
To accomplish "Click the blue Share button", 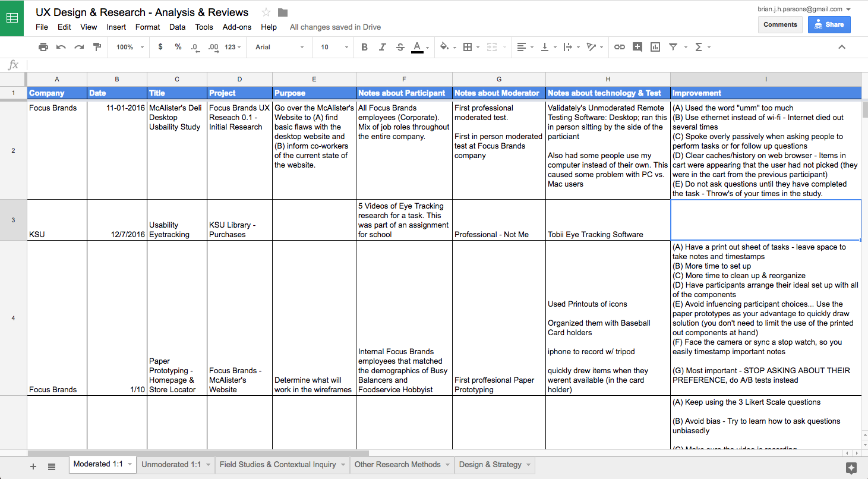I will 829,24.
